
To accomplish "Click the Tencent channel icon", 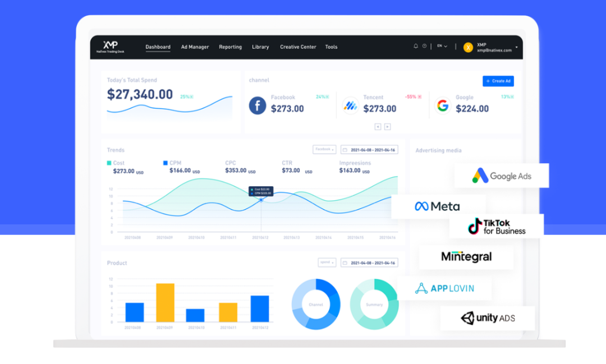I will (x=351, y=105).
